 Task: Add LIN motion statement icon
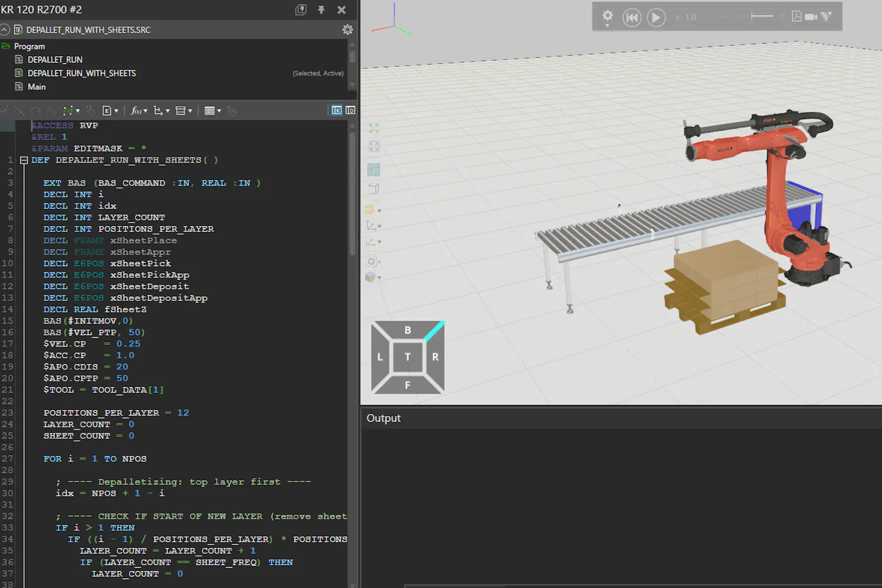pos(19,111)
